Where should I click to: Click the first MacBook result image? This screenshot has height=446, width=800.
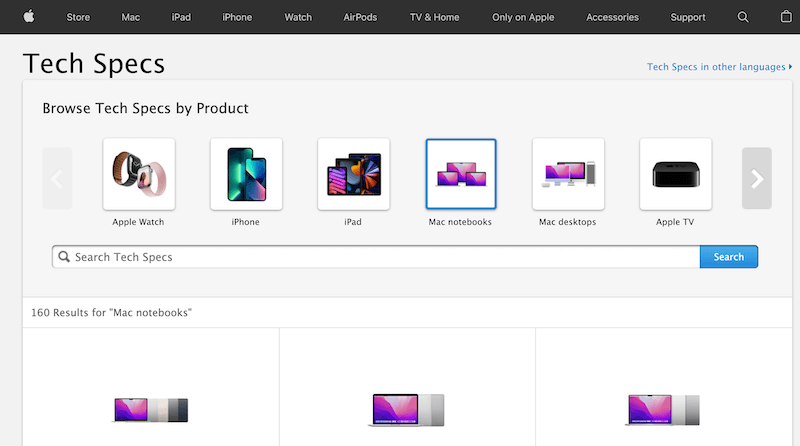click(151, 410)
